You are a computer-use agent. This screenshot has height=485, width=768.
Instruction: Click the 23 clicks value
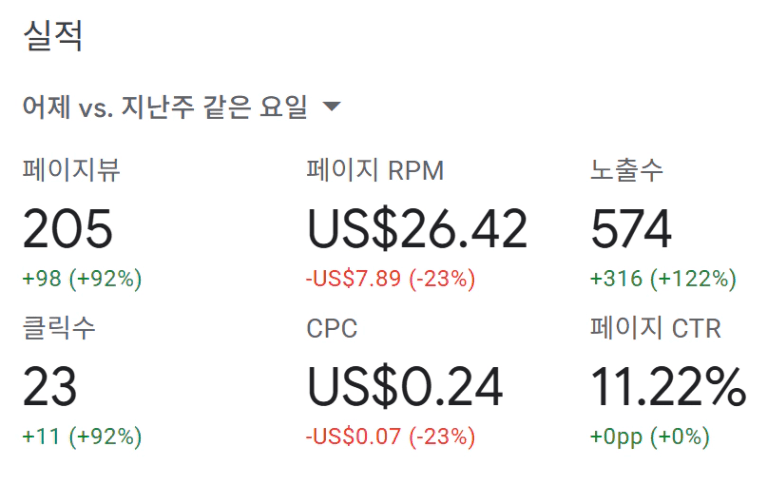tap(50, 388)
